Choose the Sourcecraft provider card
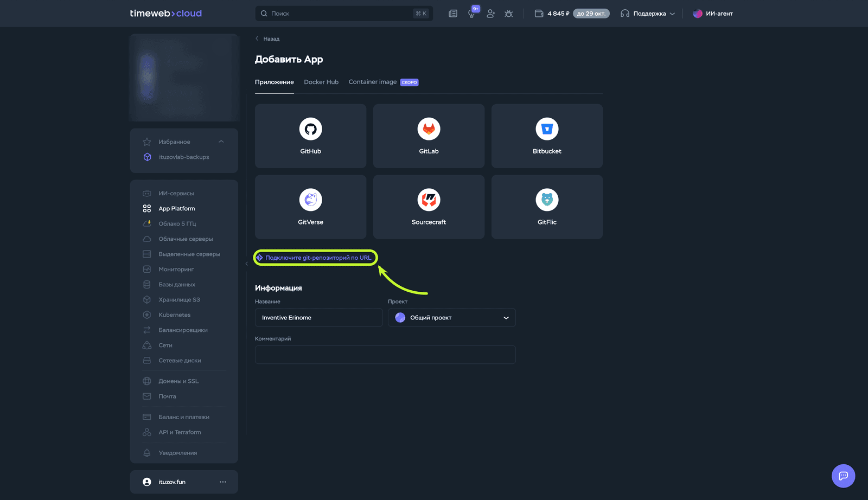 click(429, 207)
